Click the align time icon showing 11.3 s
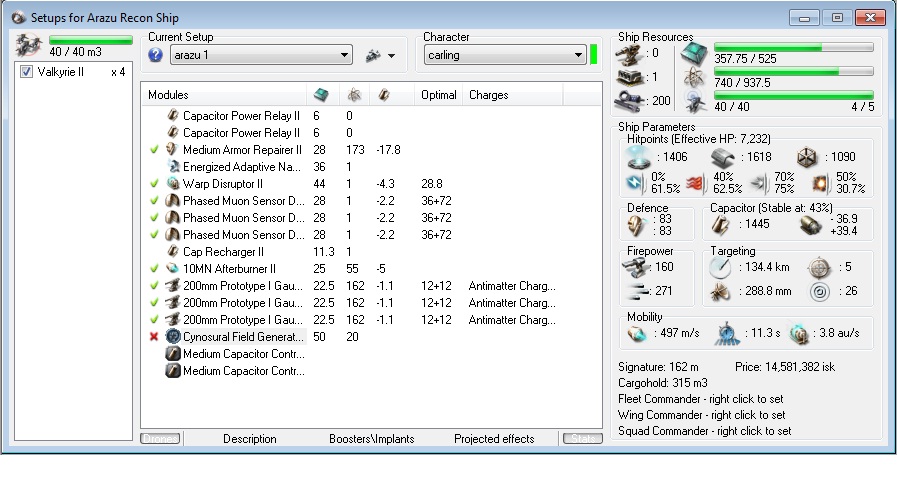This screenshot has width=897, height=480. point(727,334)
